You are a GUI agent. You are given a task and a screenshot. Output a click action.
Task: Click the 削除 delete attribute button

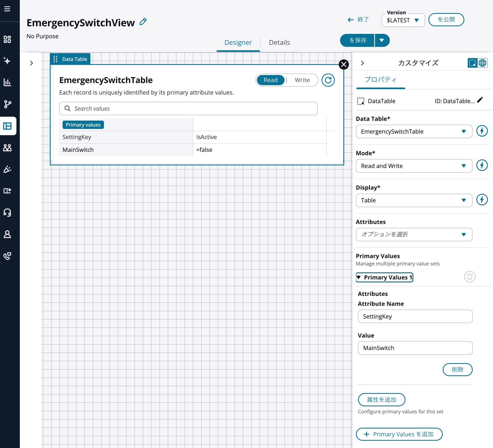[x=458, y=370]
